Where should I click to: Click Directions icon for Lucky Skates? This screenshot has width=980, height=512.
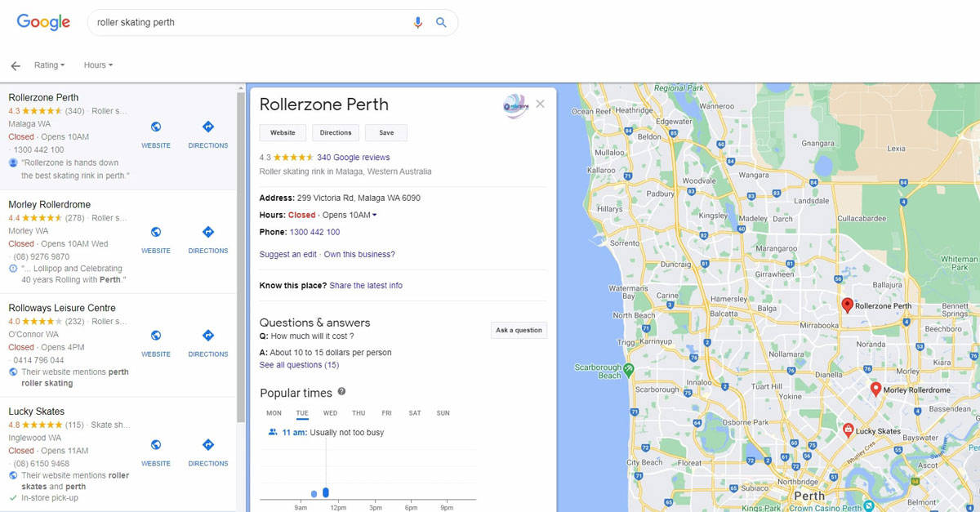coord(207,445)
